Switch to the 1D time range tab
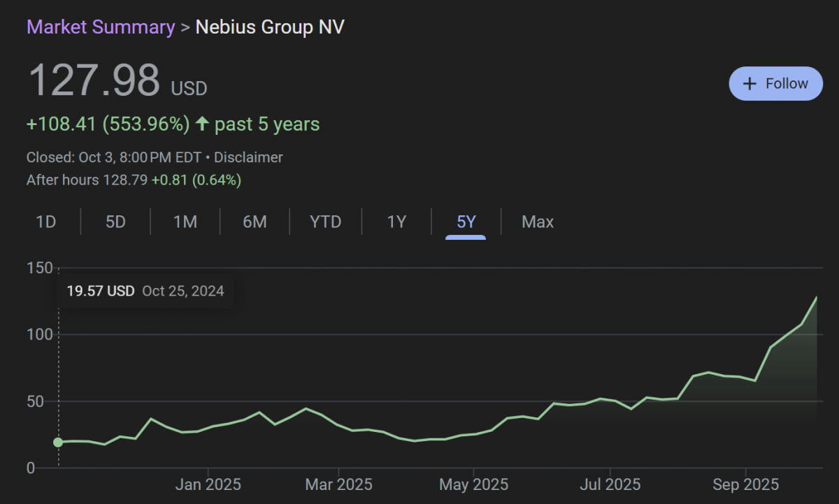Image resolution: width=839 pixels, height=504 pixels. tap(46, 222)
